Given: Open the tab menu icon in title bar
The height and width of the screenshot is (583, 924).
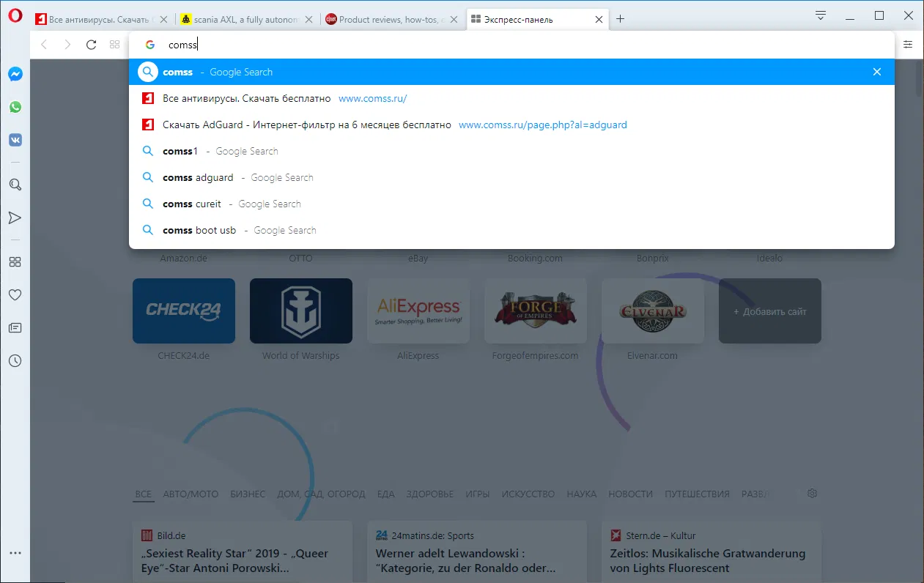Looking at the screenshot, I should tap(821, 16).
